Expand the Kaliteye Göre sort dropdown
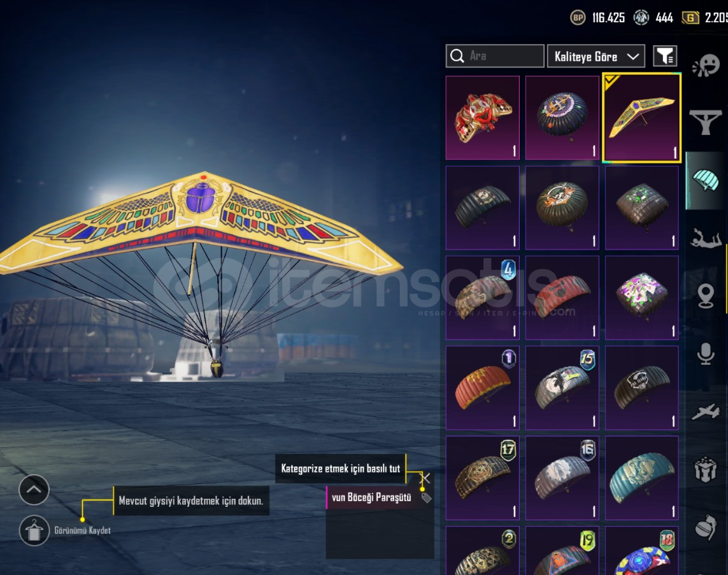728x575 pixels. point(596,56)
